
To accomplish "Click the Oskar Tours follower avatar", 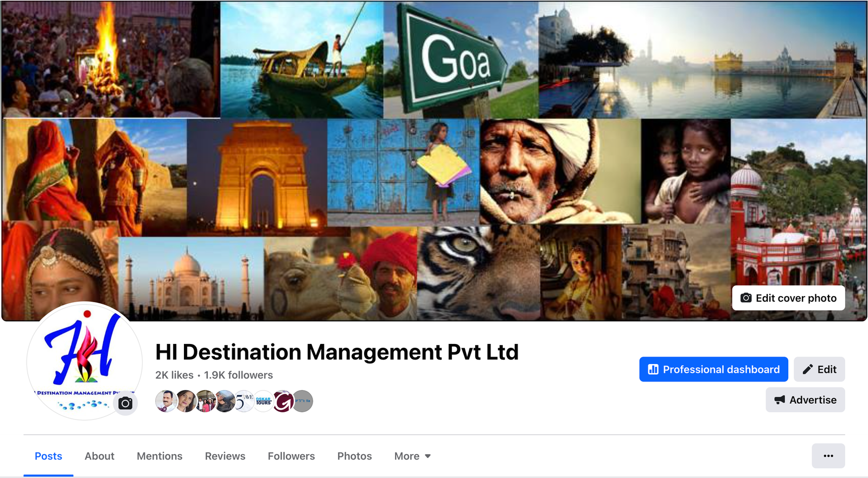I will (x=264, y=401).
